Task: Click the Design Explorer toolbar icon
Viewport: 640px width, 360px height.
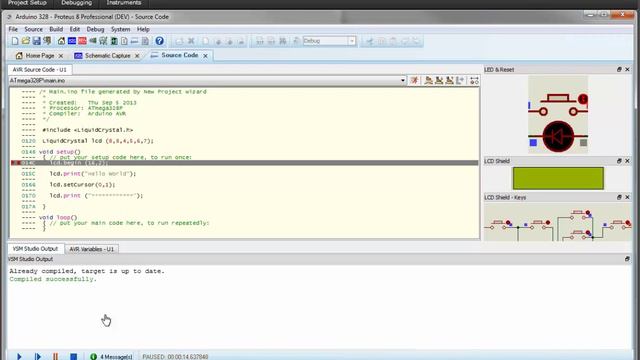Action: 114,41
